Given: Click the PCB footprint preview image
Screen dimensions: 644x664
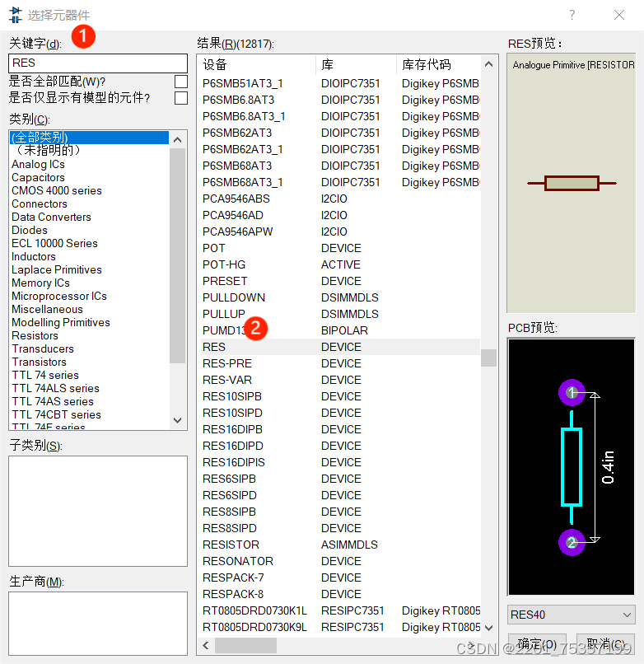Looking at the screenshot, I should 572,466.
